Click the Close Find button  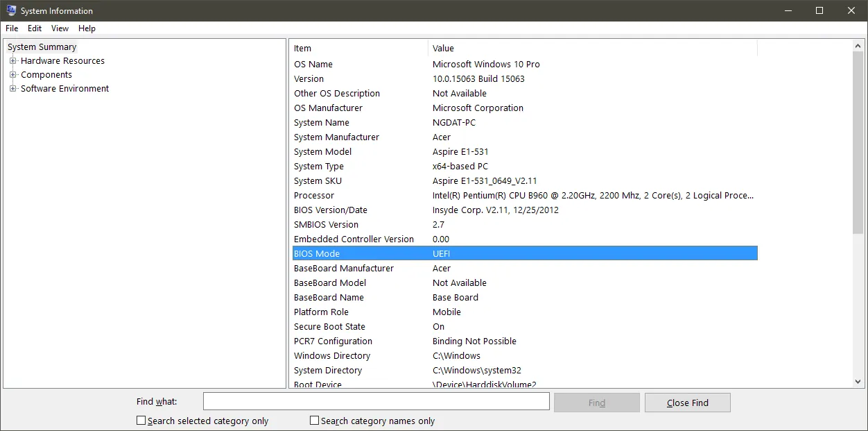coord(687,403)
